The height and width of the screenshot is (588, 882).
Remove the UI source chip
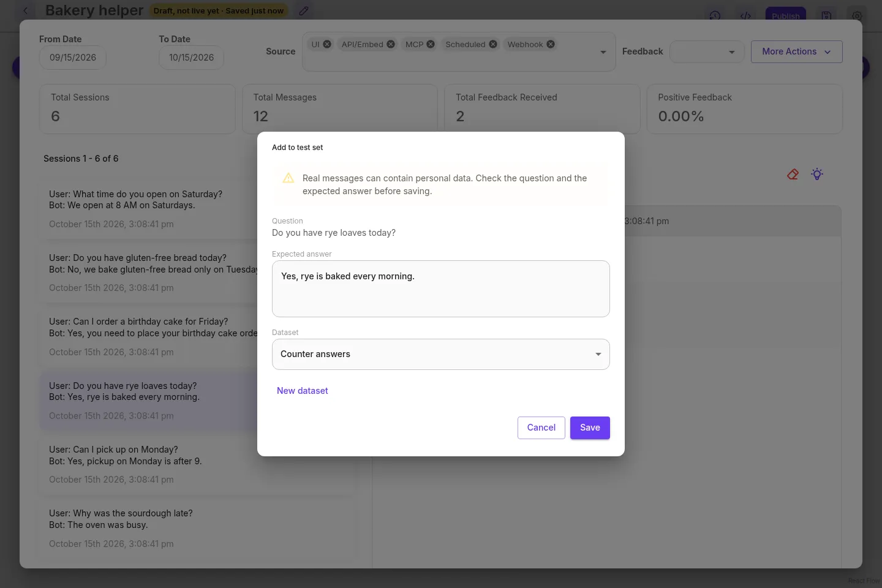[x=327, y=44]
